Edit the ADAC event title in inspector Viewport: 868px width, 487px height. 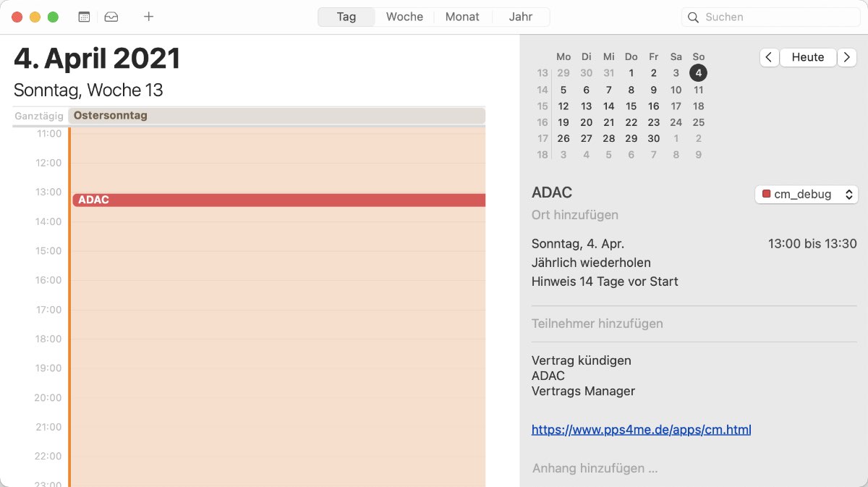552,192
